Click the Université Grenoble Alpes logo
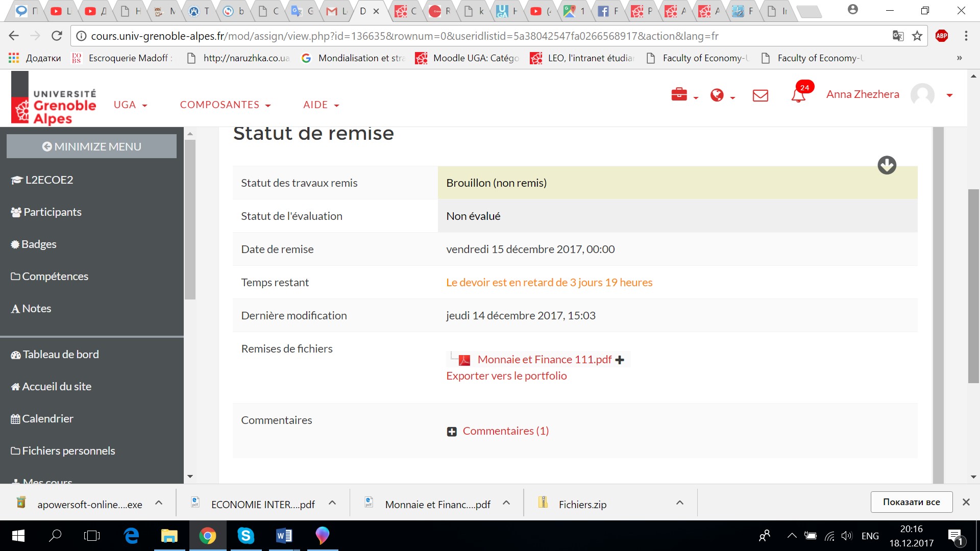Screen dimensions: 980x551 [x=54, y=98]
